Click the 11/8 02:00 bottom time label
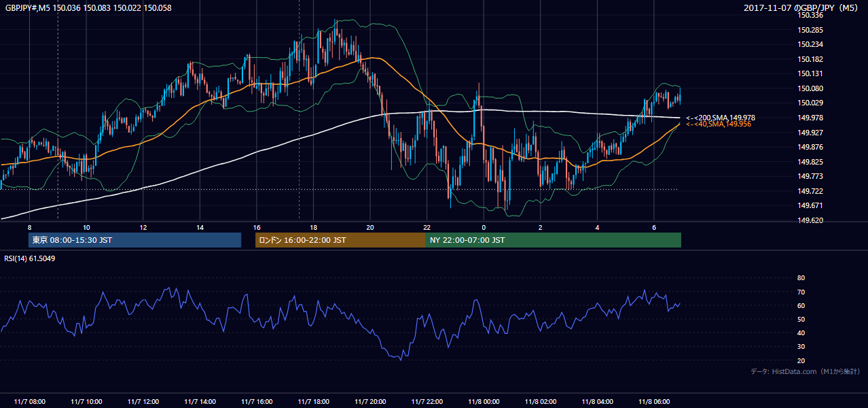Screen dimensions: 868x408 click(x=540, y=402)
